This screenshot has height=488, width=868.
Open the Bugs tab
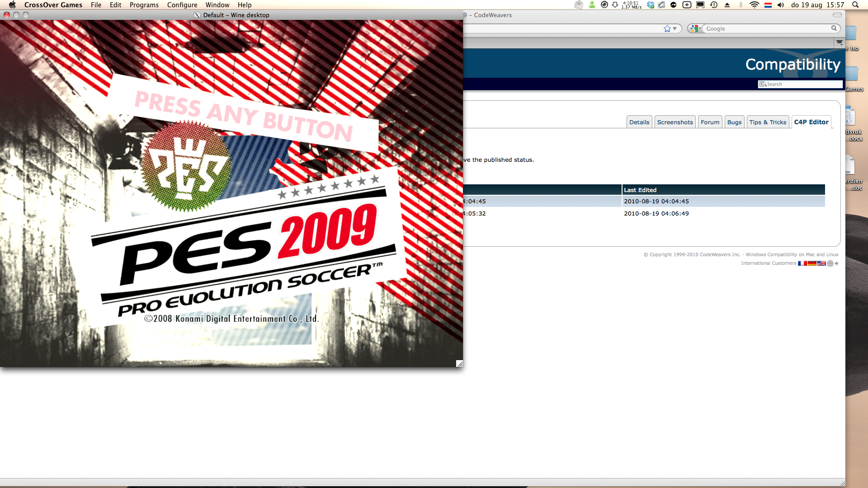tap(734, 122)
